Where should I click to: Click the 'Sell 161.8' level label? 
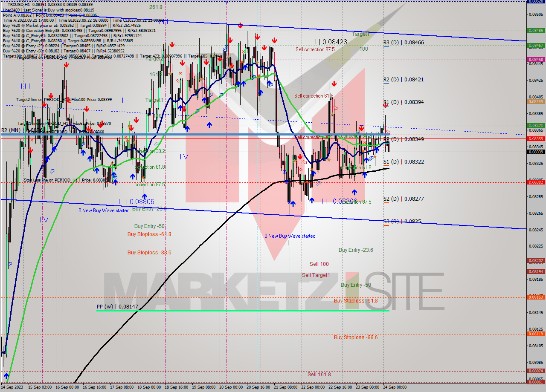319,375
